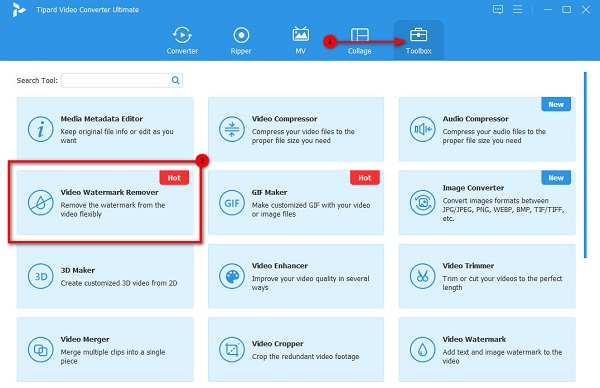Click the feedback chat icon in title bar
Image resolution: width=600 pixels, height=388 pixels.
498,9
